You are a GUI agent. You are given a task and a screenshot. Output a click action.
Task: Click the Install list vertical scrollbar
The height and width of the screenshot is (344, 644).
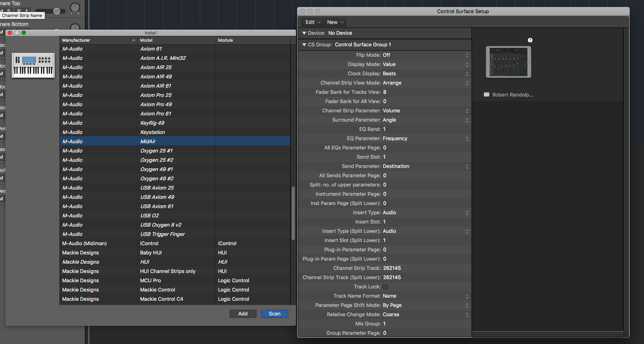click(x=293, y=212)
